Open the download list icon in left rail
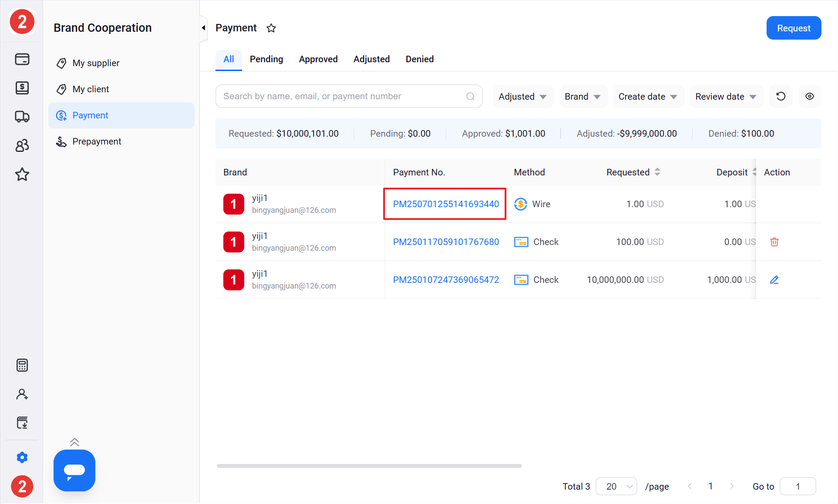 [x=22, y=423]
